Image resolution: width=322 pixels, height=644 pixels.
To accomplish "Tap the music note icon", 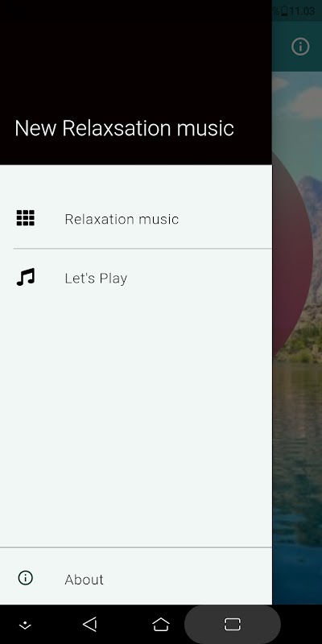I will coord(26,277).
